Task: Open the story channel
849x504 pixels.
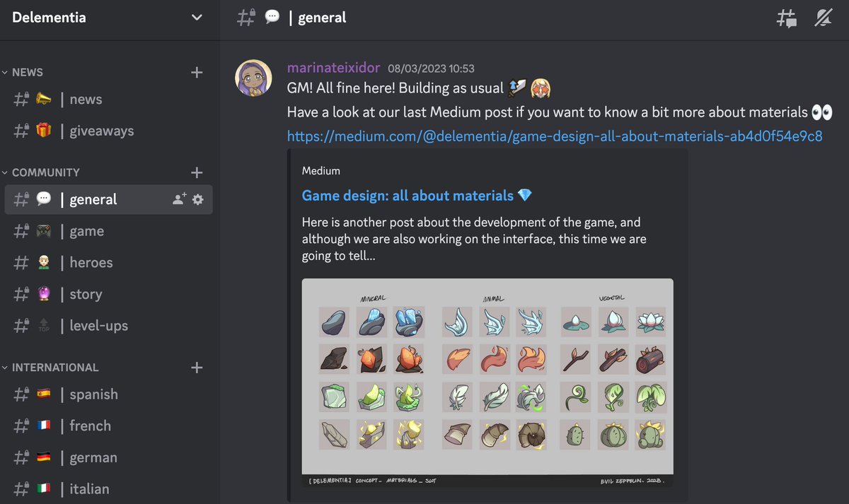Action: coord(108,294)
